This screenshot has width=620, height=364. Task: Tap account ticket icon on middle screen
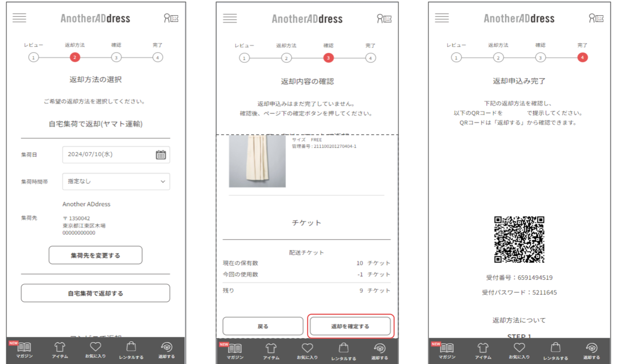tap(384, 19)
